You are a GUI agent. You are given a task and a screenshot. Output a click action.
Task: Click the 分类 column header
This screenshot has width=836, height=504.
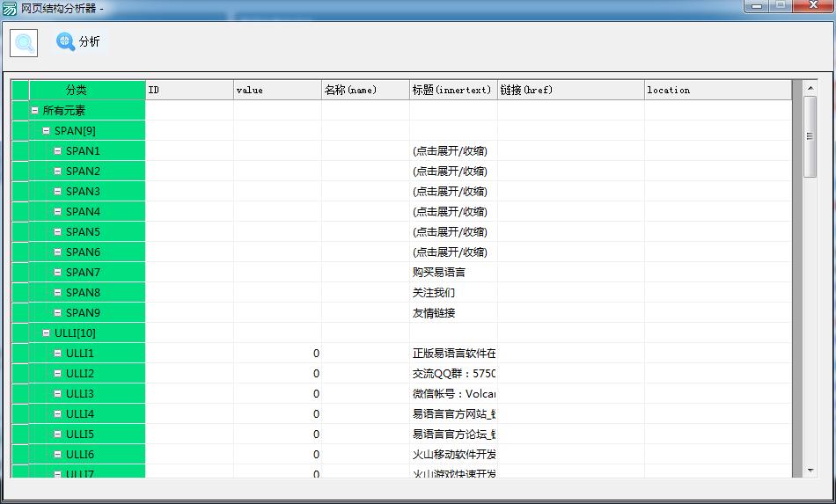point(87,90)
